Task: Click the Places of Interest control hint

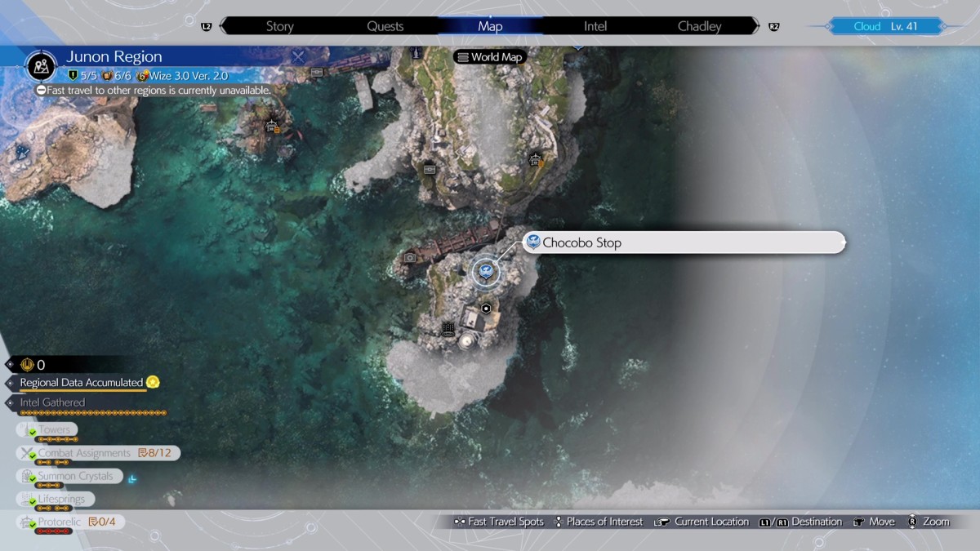Action: tap(599, 522)
